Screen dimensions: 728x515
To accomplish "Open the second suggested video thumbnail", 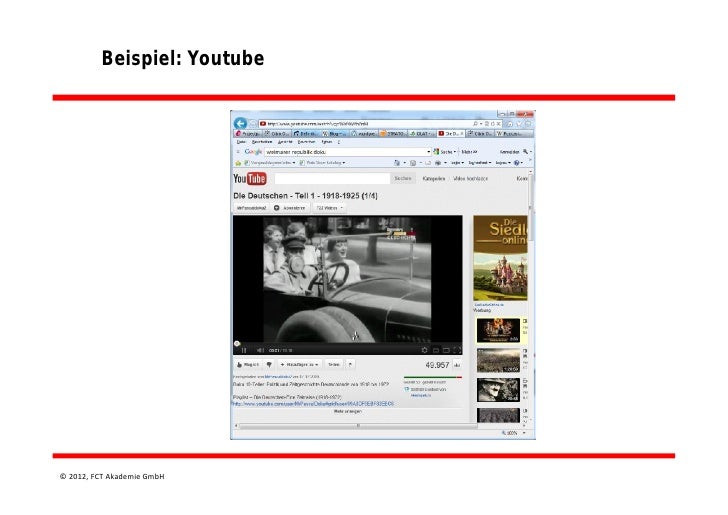I will click(x=498, y=360).
